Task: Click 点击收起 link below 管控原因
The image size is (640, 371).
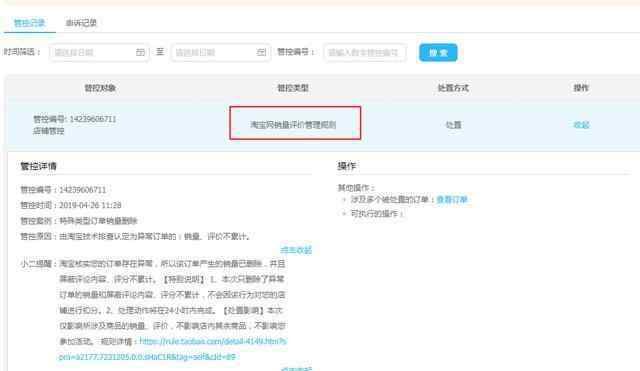Action: coord(296,250)
